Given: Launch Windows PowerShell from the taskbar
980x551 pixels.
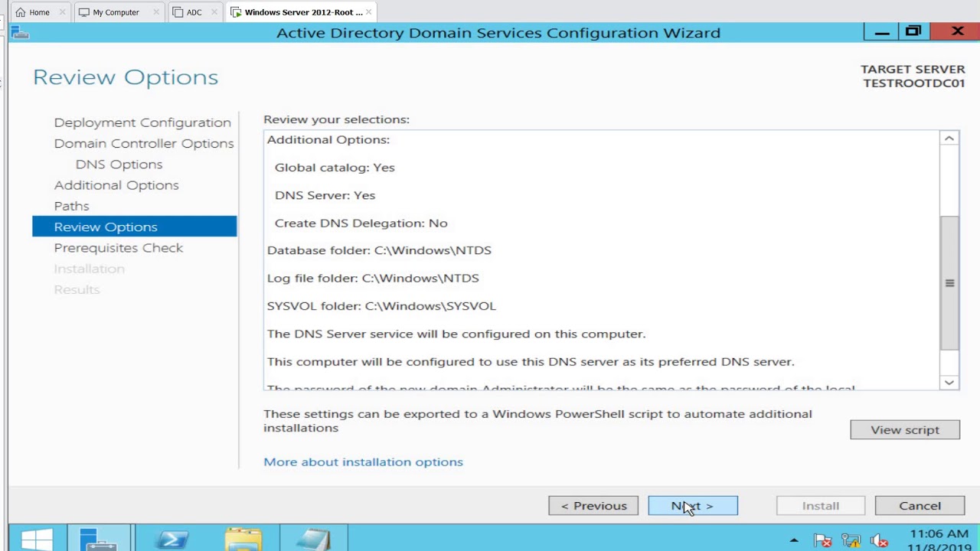Looking at the screenshot, I should [x=171, y=539].
